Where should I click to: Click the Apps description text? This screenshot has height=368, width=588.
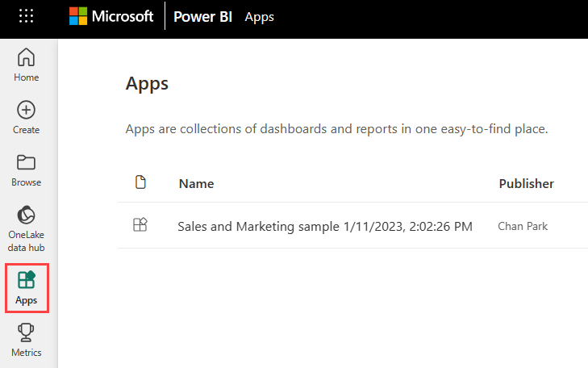point(336,128)
